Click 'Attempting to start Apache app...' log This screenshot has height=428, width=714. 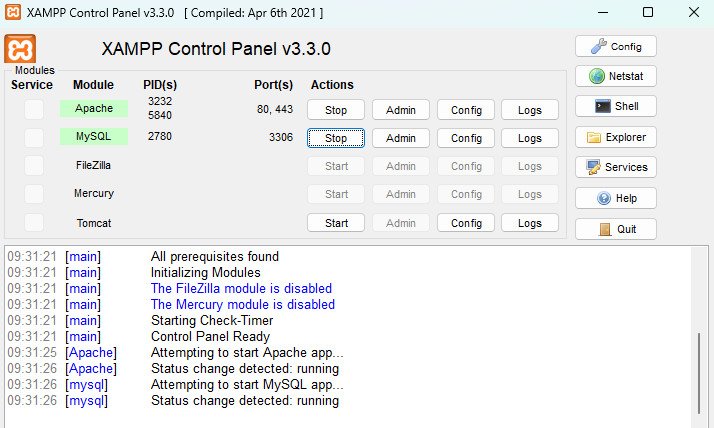click(247, 352)
